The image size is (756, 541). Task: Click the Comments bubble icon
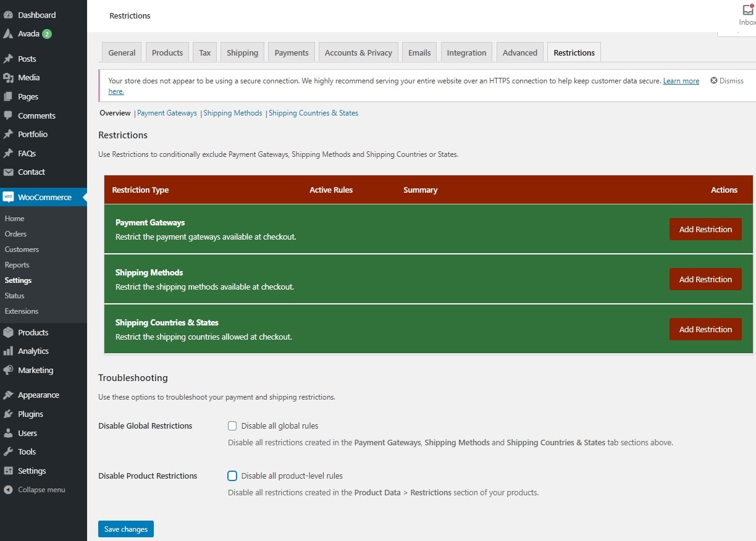point(8,115)
